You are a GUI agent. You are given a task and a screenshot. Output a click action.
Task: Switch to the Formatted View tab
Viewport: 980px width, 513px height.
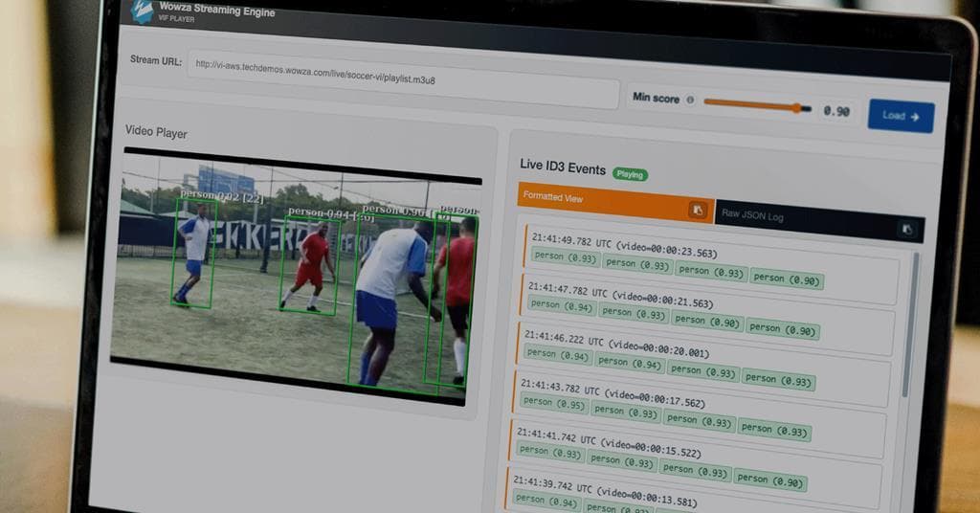(615, 203)
